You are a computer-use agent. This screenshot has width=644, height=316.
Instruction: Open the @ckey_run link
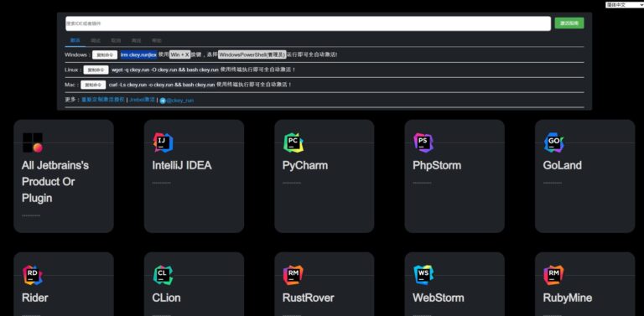point(180,101)
